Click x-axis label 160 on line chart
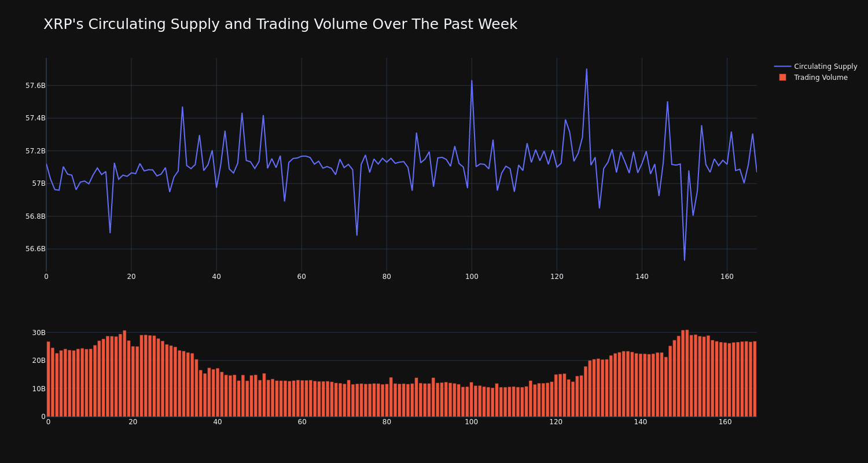Image resolution: width=868 pixels, height=463 pixels. point(727,277)
